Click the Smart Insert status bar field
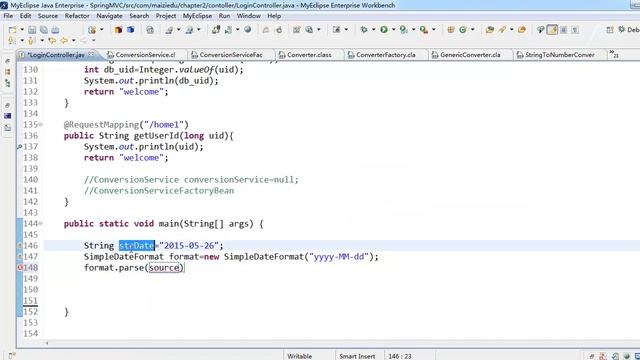This screenshot has height=360, width=640. tap(357, 356)
